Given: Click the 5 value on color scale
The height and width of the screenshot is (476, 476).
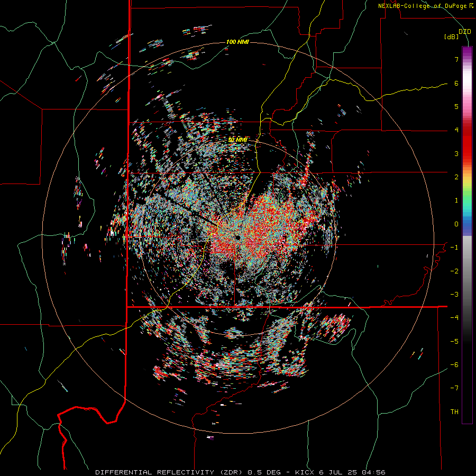Looking at the screenshot, I should click(456, 106).
